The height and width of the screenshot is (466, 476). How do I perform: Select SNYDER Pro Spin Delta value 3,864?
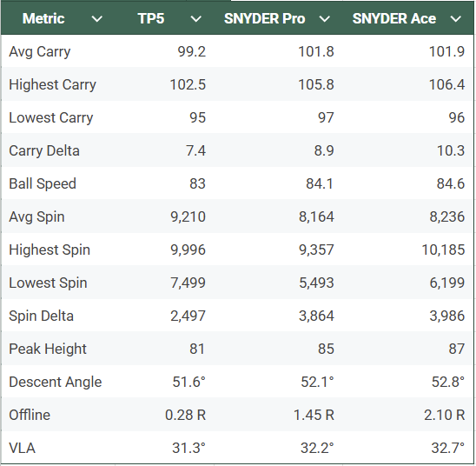[x=316, y=316]
